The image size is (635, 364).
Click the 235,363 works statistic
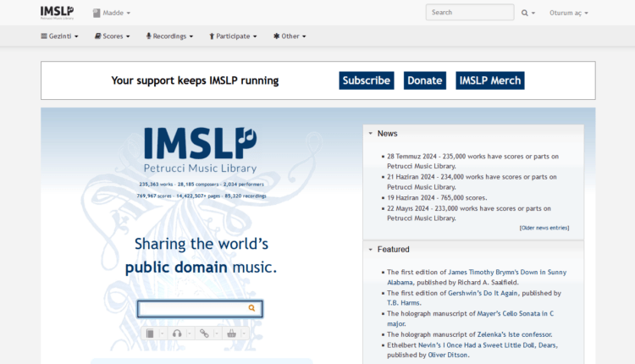click(x=156, y=185)
